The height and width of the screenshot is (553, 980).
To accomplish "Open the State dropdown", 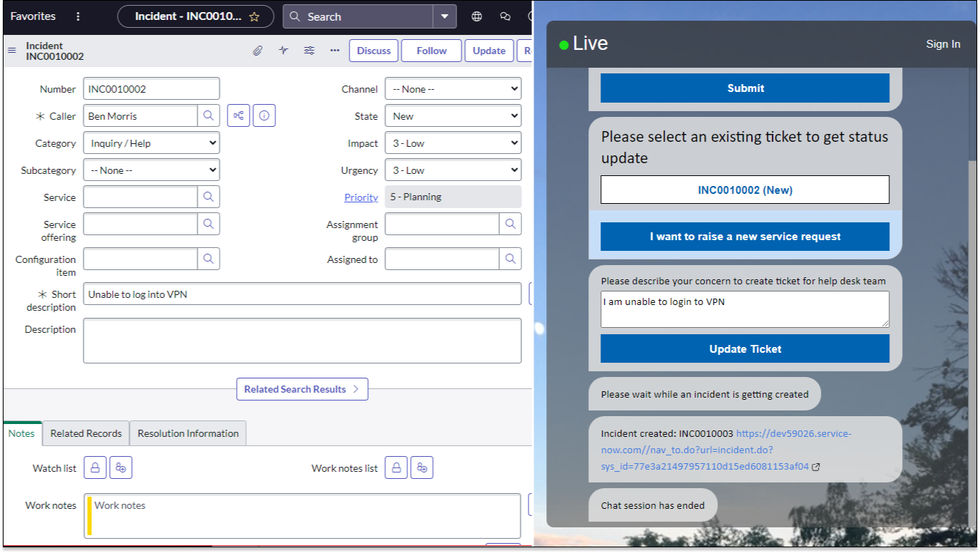I will 453,115.
